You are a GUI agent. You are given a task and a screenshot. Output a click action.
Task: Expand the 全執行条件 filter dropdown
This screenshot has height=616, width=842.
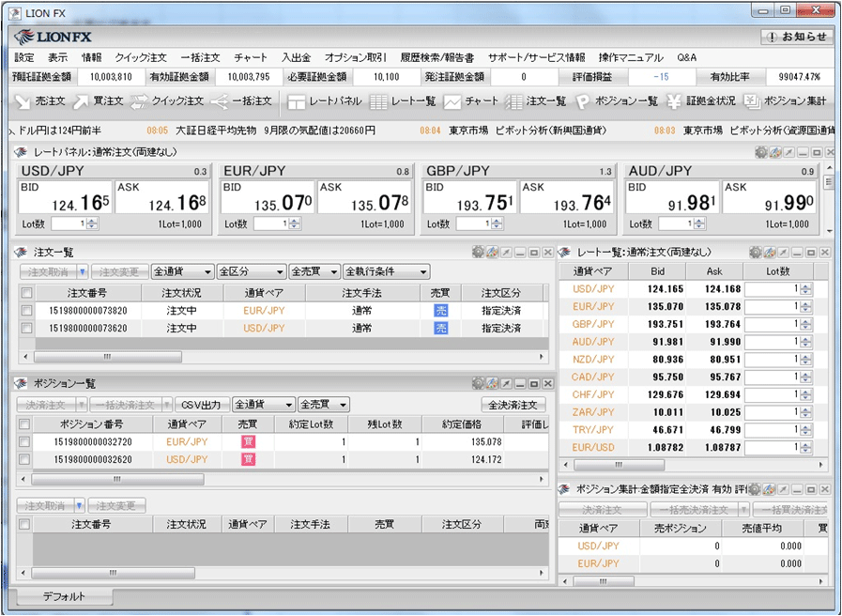[x=386, y=271]
